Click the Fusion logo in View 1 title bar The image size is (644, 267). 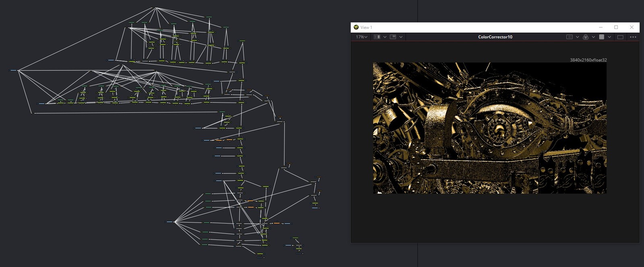click(x=356, y=27)
